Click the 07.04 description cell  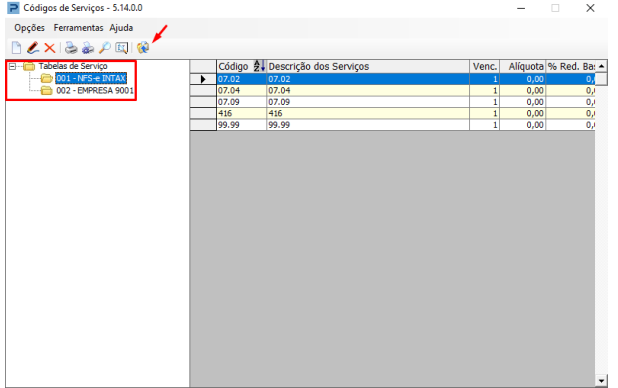[368, 91]
